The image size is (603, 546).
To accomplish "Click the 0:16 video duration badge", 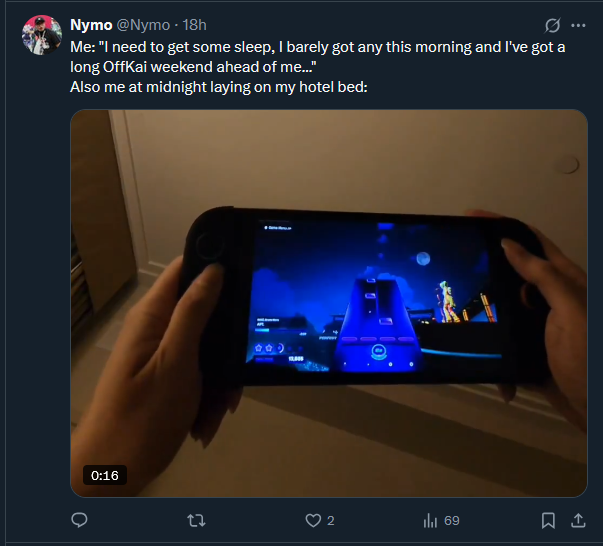I will point(105,475).
